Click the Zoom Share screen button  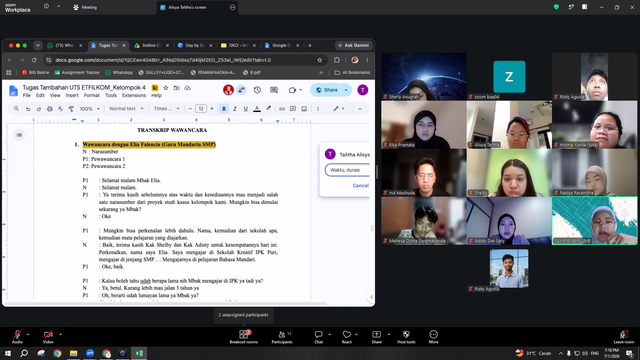click(376, 337)
